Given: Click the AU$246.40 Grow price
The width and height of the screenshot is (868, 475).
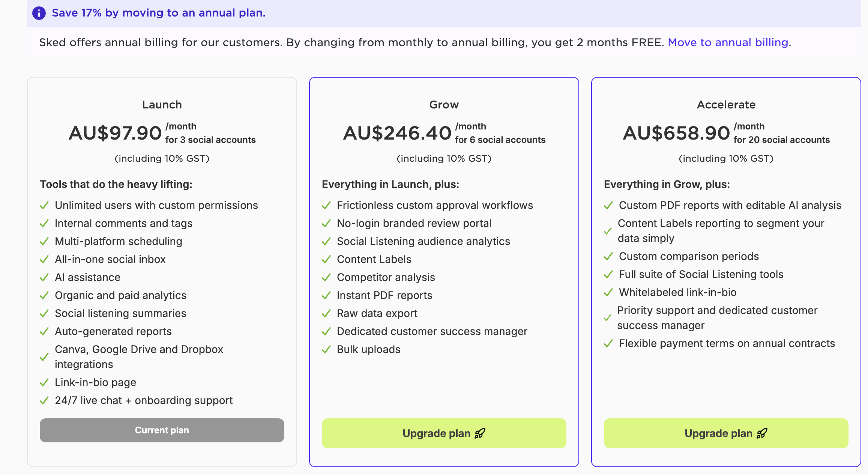Looking at the screenshot, I should pyautogui.click(x=397, y=133).
